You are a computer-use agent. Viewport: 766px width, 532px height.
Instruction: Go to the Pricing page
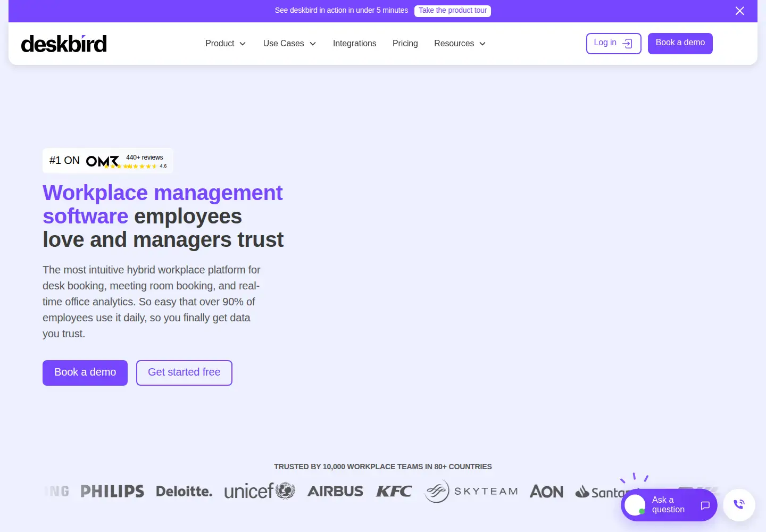(405, 44)
